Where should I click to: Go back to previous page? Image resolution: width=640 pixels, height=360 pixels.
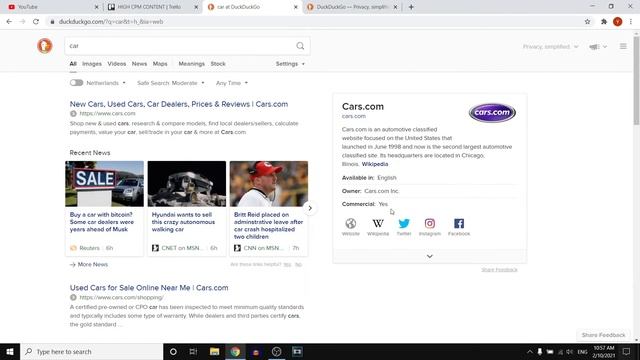pyautogui.click(x=9, y=22)
